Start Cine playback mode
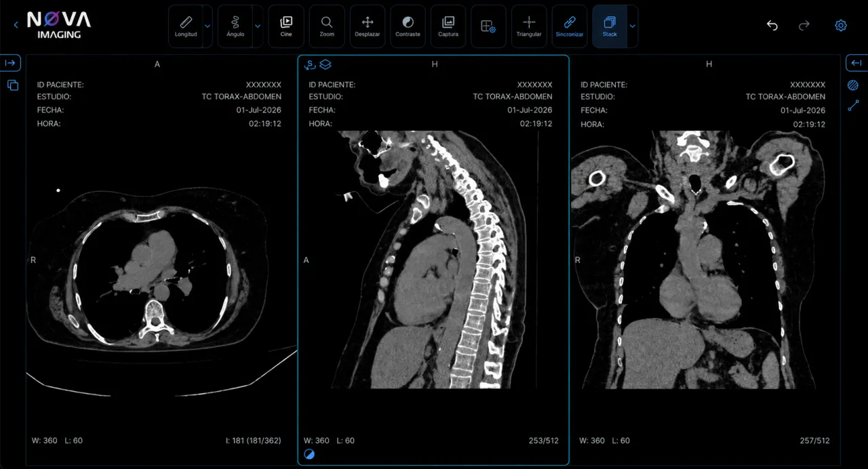Viewport: 868px width, 469px height. coord(286,26)
